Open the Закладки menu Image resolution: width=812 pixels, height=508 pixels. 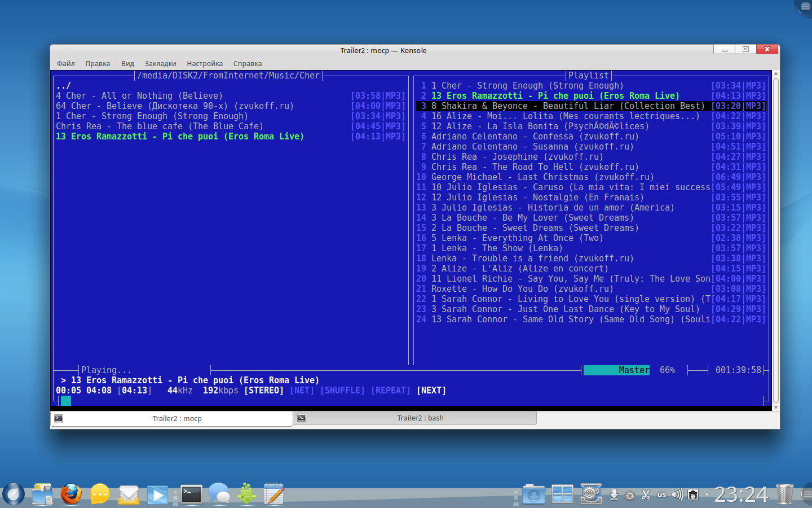pyautogui.click(x=160, y=64)
